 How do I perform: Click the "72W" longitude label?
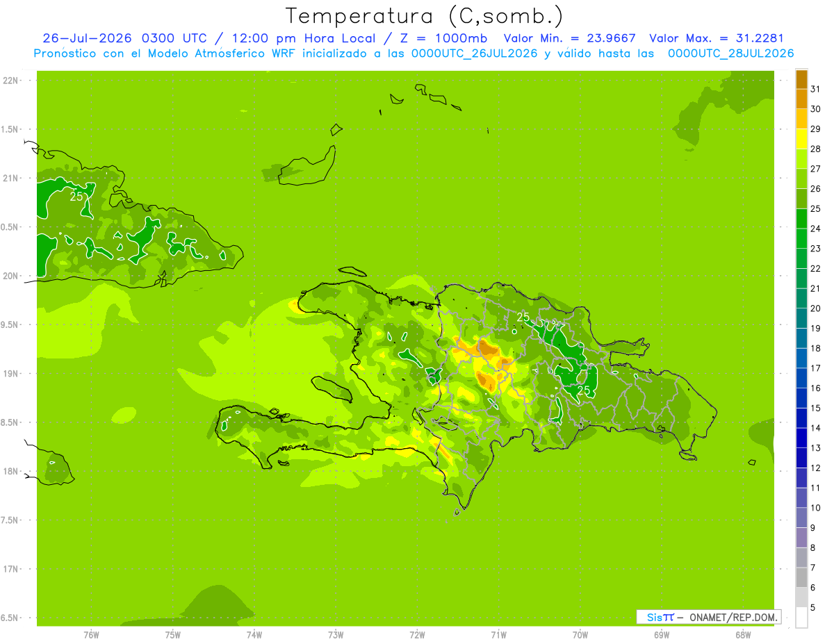417,635
